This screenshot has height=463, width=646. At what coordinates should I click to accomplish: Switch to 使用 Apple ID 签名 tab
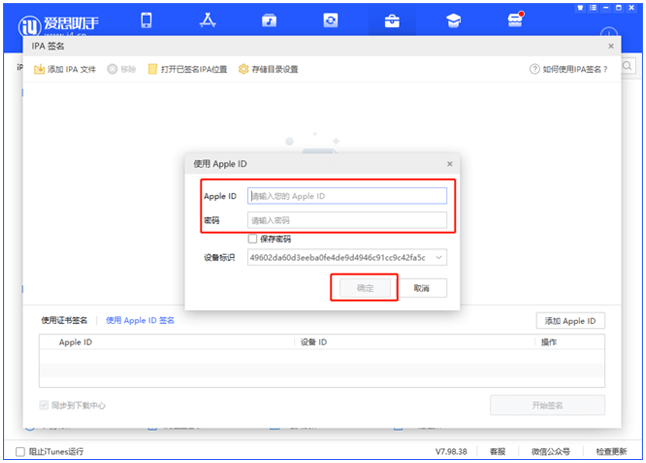pos(140,320)
